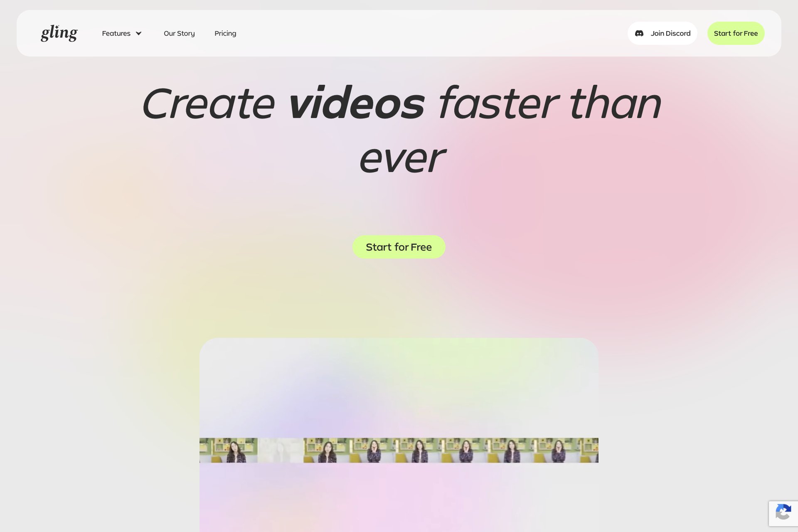The image size is (798, 532).
Task: Click the hero Start for Free button
Action: (399, 247)
